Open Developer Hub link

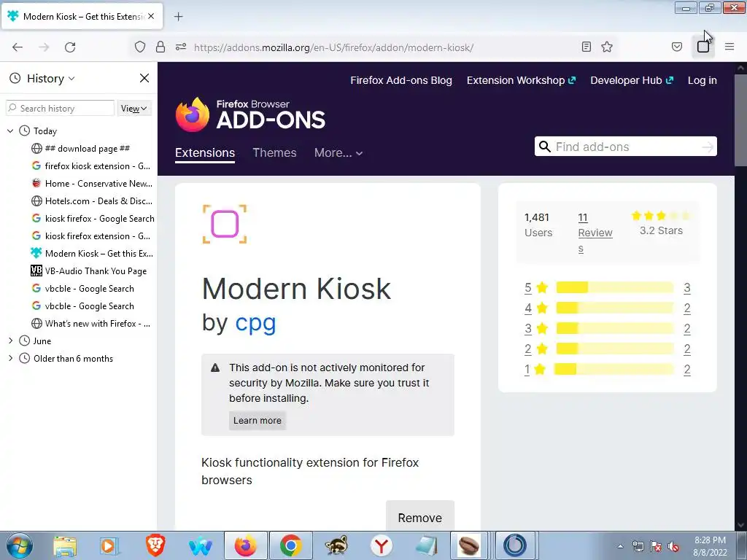click(632, 80)
